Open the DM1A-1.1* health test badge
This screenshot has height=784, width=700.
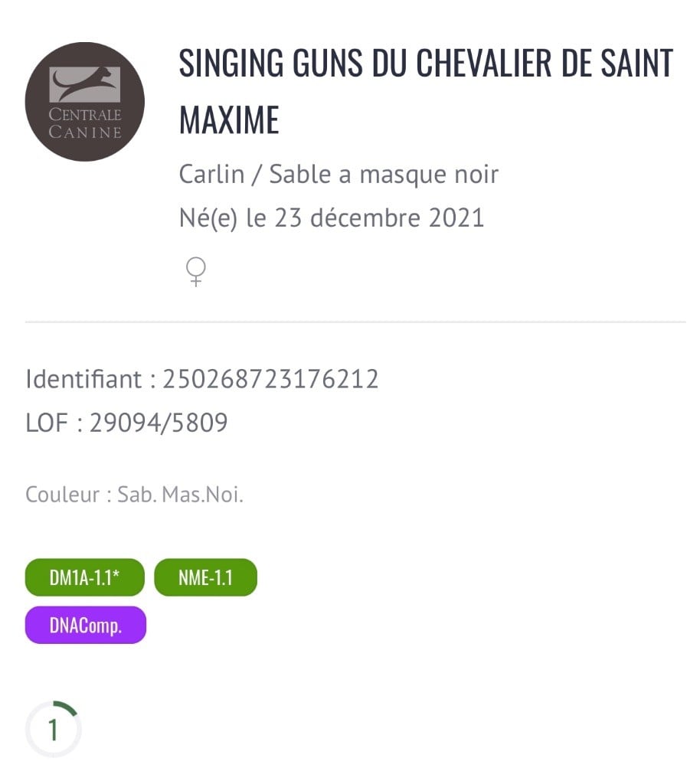[x=85, y=577]
